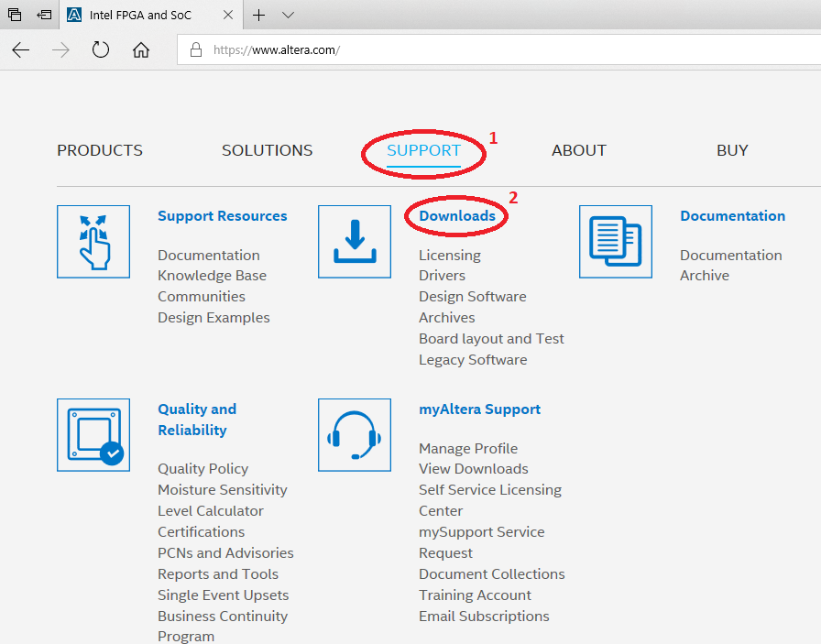Open Moisture Sensitivity Level Calculator link

click(x=223, y=500)
